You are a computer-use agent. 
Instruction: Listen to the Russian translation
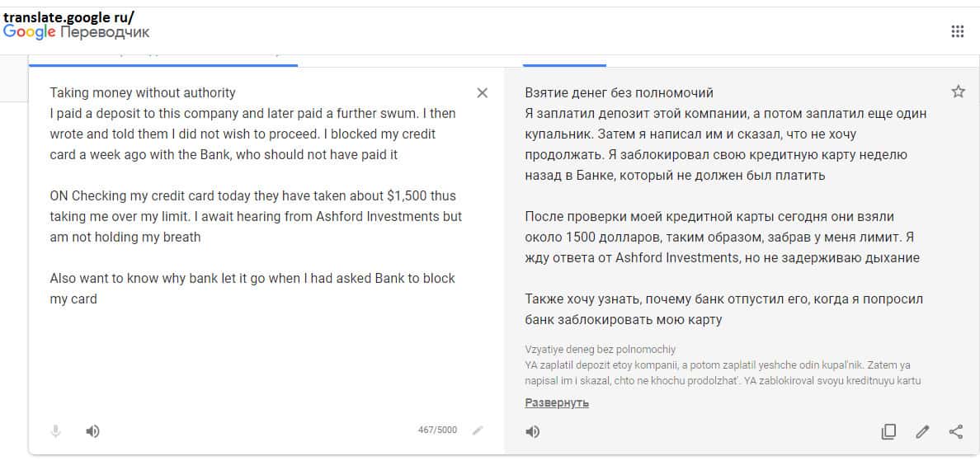533,430
